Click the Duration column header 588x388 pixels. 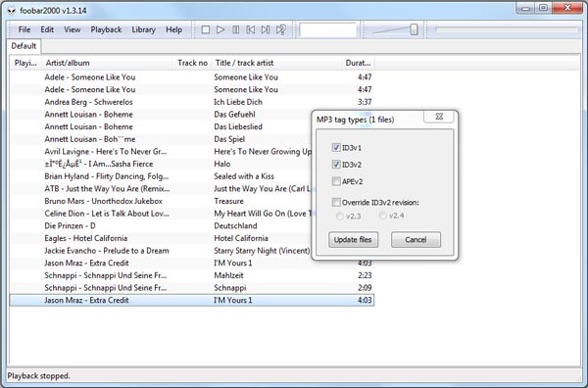[358, 63]
